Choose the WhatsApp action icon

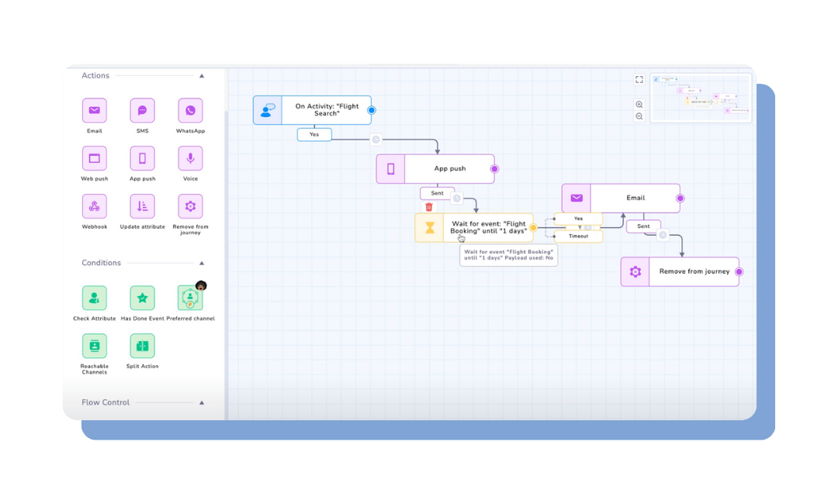[x=190, y=111]
